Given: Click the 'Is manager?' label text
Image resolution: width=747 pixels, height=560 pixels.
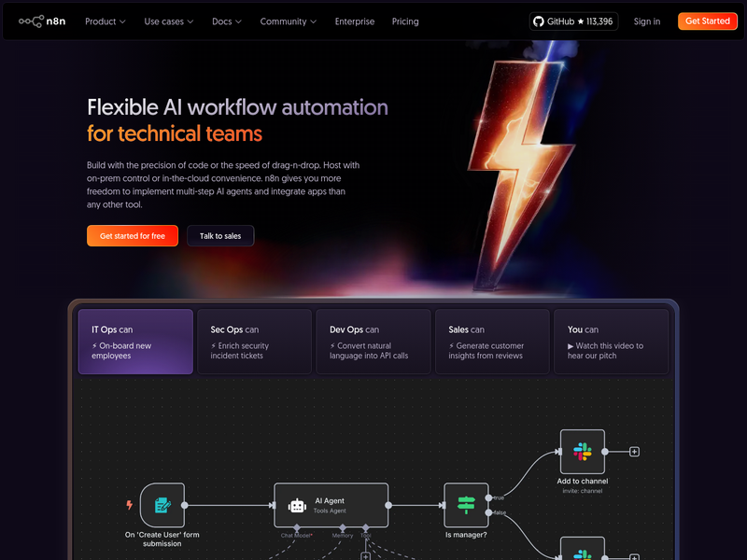Looking at the screenshot, I should click(466, 535).
